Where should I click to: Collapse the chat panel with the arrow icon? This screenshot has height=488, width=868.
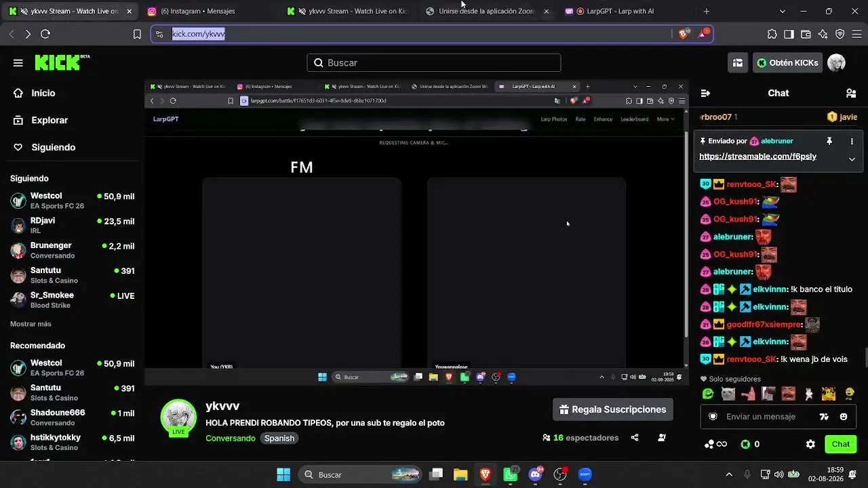(705, 93)
